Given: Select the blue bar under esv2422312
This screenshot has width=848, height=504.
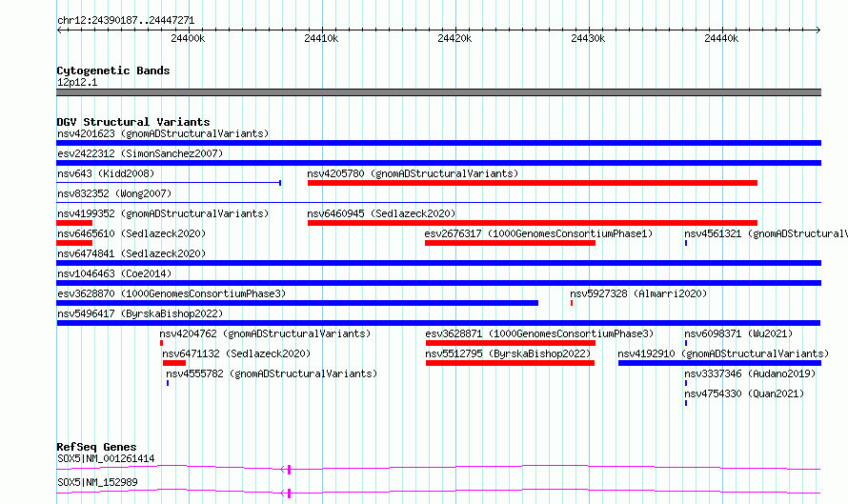Looking at the screenshot, I should [x=438, y=163].
